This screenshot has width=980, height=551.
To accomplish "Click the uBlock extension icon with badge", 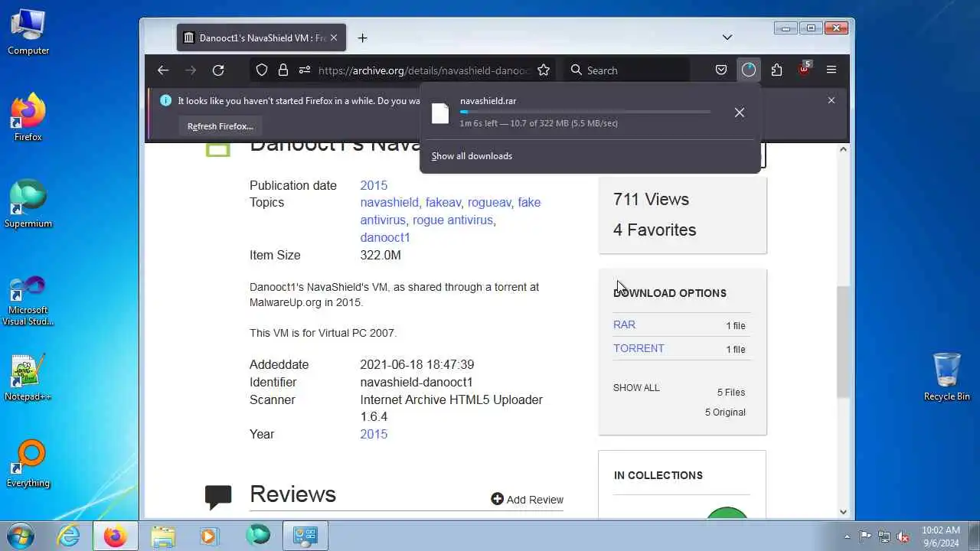I will [x=804, y=70].
